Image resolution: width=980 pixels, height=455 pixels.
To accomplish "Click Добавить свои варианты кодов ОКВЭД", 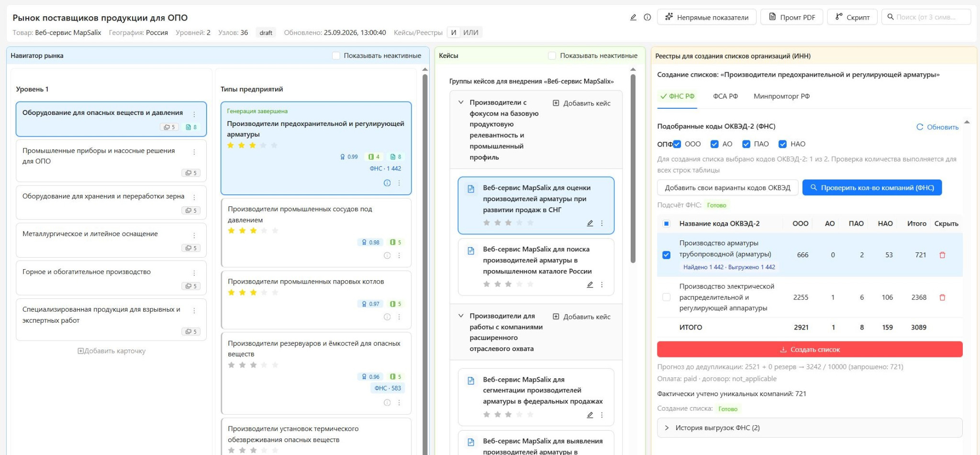I will point(727,188).
